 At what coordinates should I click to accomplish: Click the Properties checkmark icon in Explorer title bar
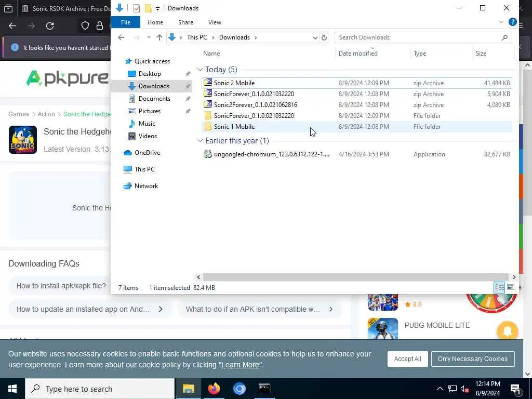tap(137, 8)
